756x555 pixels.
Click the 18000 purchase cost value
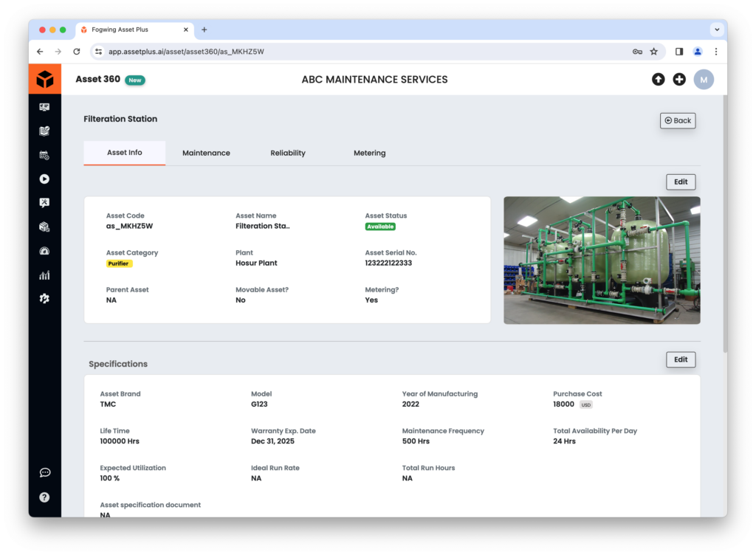pos(563,404)
